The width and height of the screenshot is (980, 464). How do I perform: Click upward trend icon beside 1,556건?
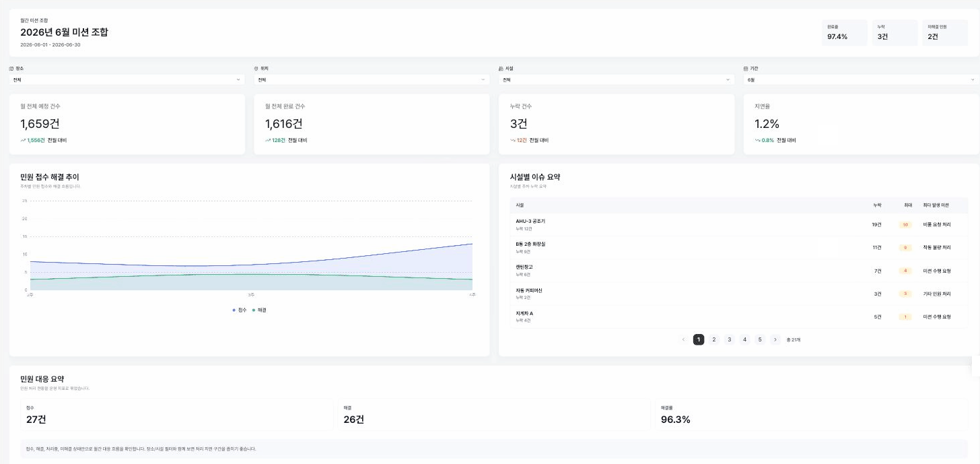[x=23, y=140]
